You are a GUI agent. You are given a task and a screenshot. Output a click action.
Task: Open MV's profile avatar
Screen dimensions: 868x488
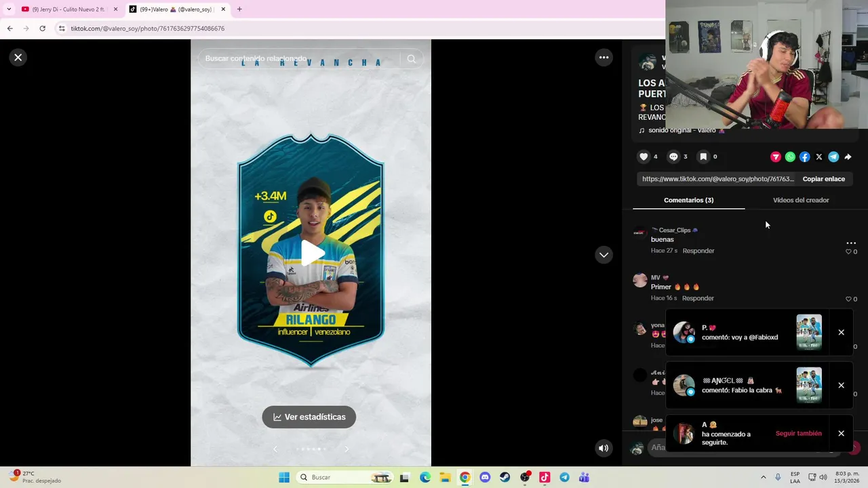639,281
